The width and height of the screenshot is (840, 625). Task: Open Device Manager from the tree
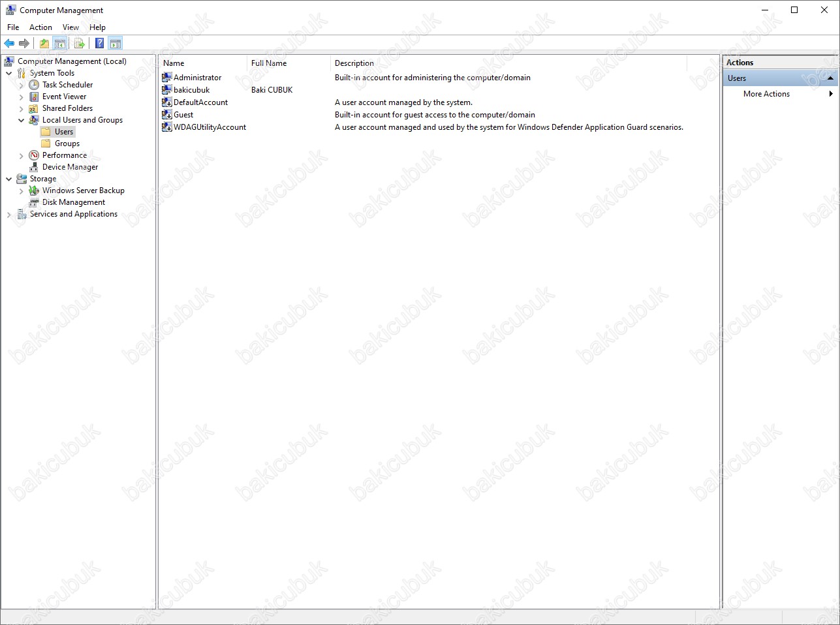click(70, 167)
